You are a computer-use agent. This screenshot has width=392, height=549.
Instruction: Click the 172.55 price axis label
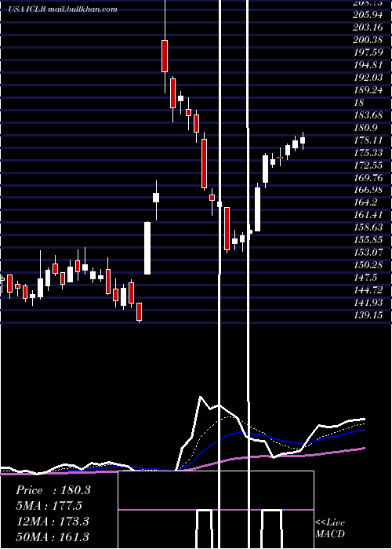click(368, 165)
